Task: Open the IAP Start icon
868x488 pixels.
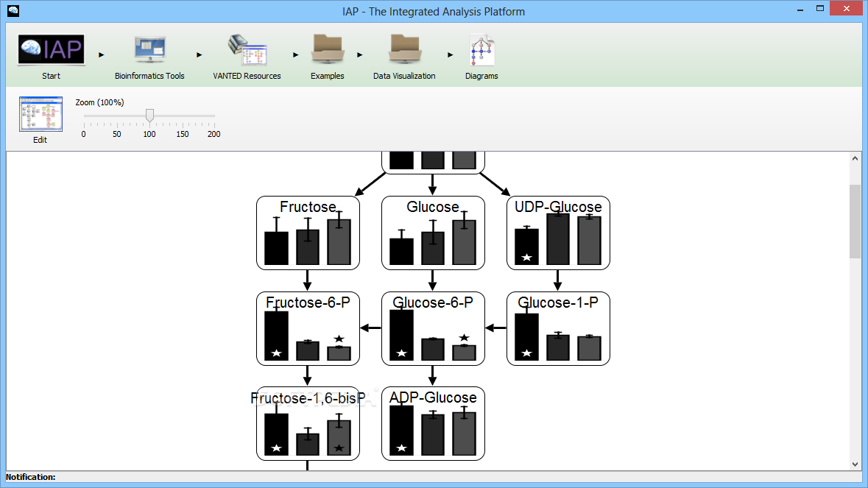Action: click(51, 50)
